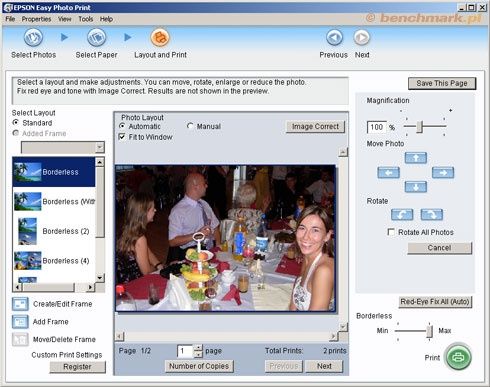Move photo left with the left arrow
The width and height of the screenshot is (490, 387).
pos(388,172)
